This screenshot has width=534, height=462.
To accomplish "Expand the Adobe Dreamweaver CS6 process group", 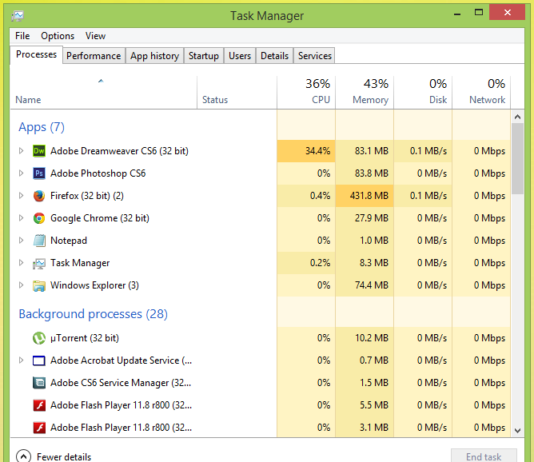I will pyautogui.click(x=21, y=150).
